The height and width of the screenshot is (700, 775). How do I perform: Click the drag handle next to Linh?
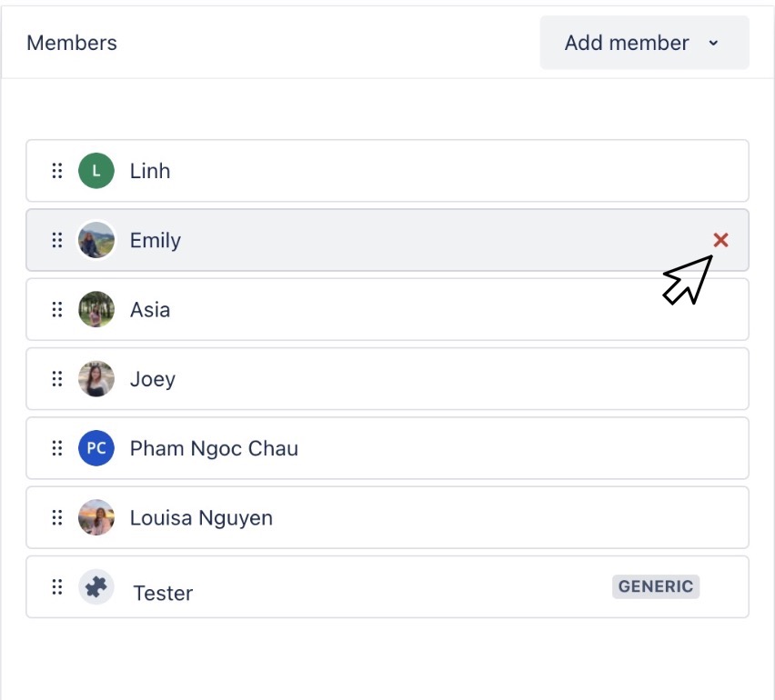[57, 171]
